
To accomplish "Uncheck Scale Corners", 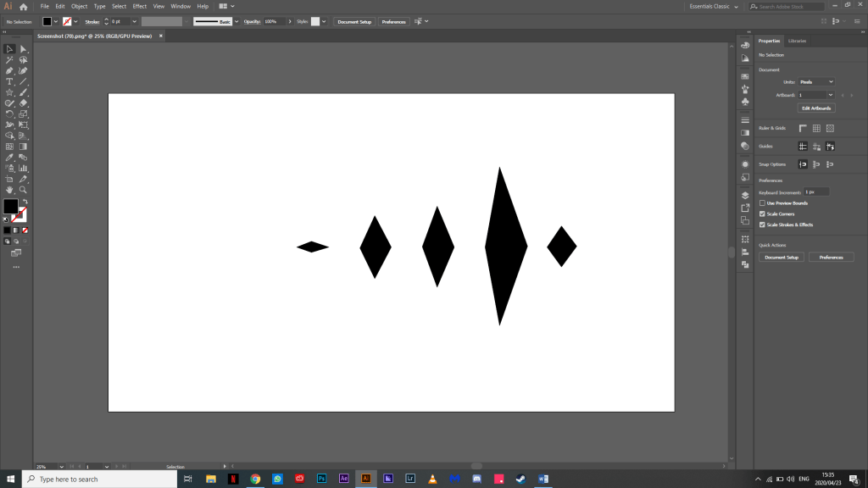I will click(762, 213).
